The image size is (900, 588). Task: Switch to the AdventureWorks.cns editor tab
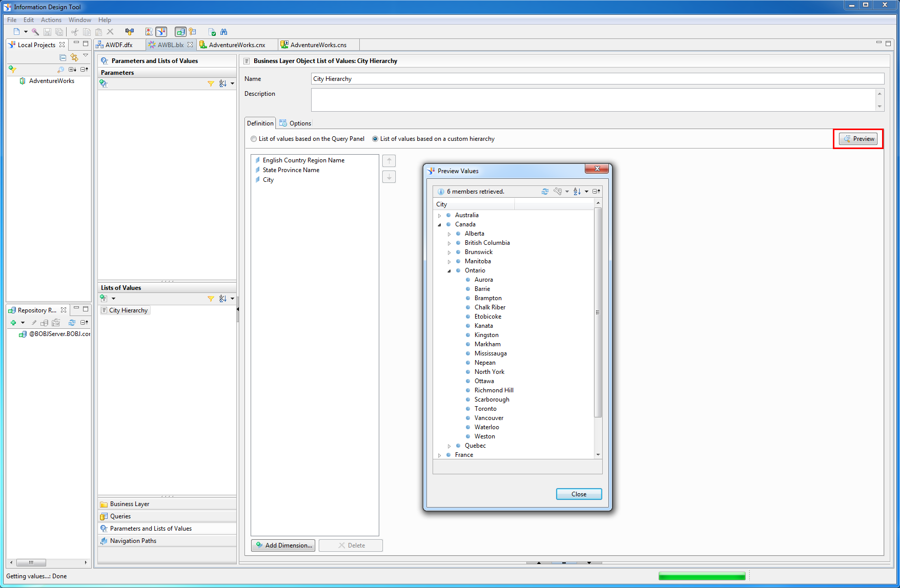pos(318,45)
